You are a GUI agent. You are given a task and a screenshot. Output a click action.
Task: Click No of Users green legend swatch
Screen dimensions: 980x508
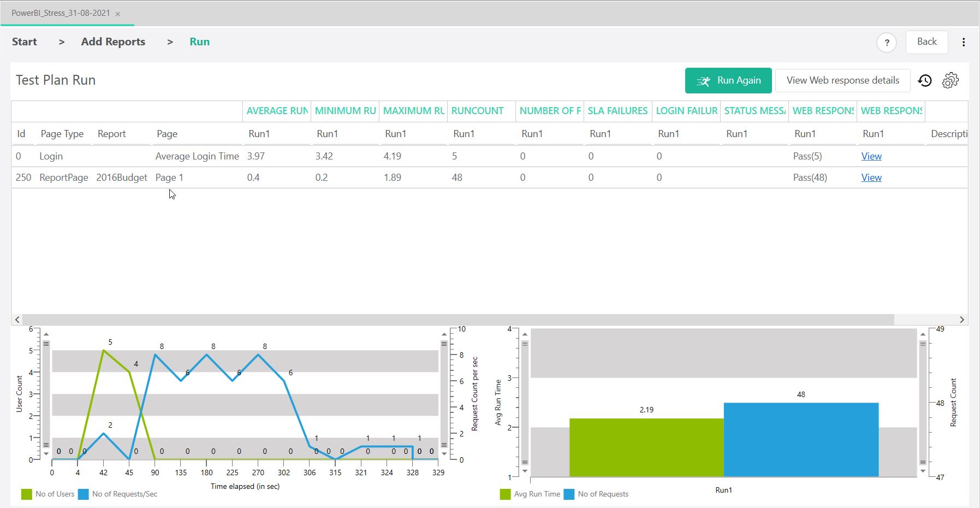pyautogui.click(x=26, y=494)
